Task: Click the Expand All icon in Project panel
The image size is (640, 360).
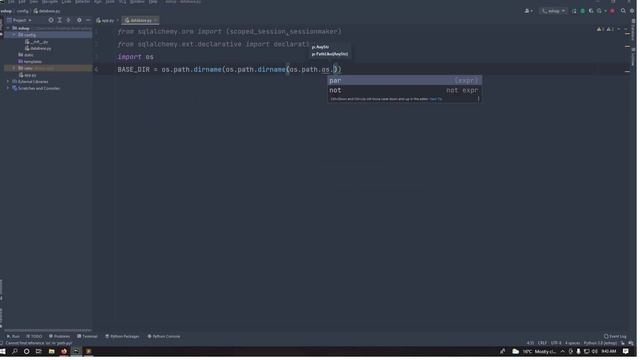Action: click(60, 20)
